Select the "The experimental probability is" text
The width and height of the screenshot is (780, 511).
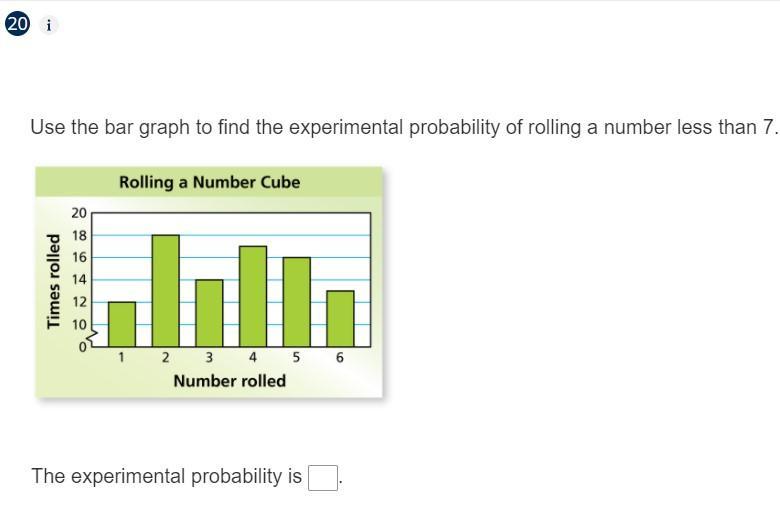point(166,476)
